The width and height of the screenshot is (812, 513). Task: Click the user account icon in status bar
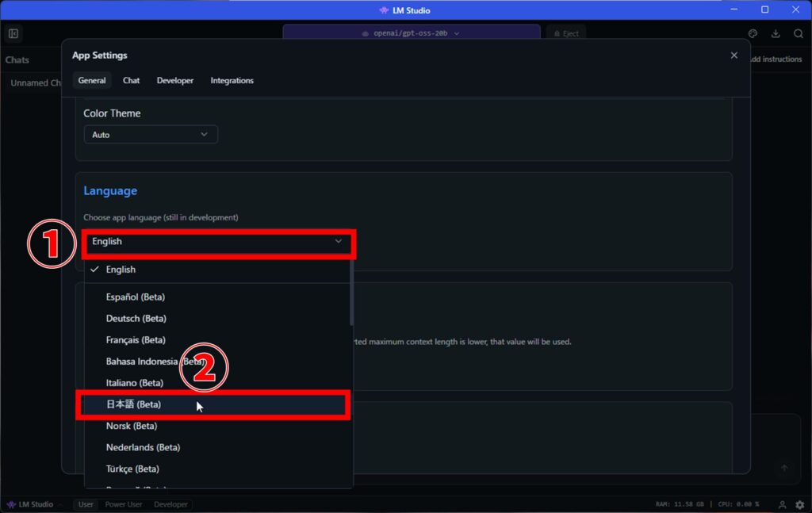pos(782,504)
